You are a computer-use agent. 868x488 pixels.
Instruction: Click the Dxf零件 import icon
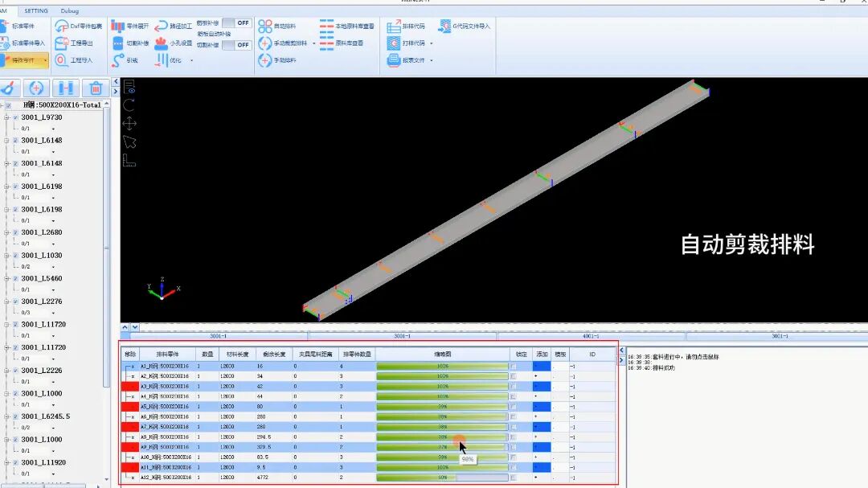tap(61, 26)
